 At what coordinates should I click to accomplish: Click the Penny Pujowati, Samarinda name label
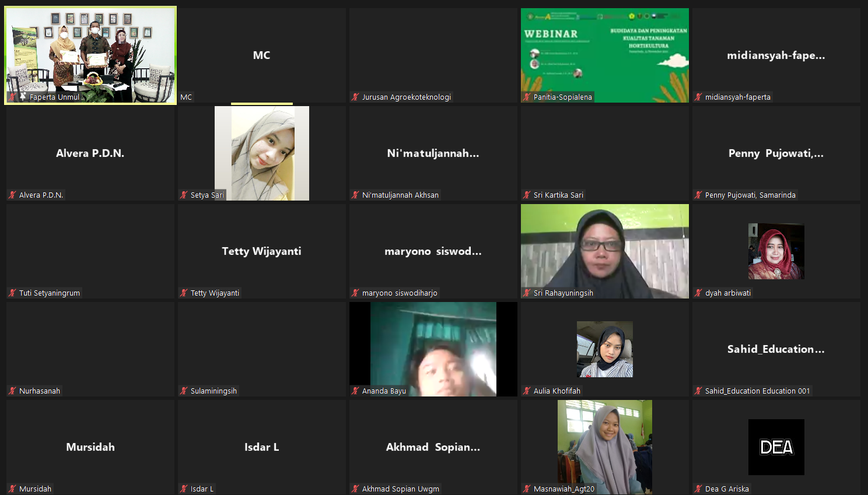tap(750, 195)
